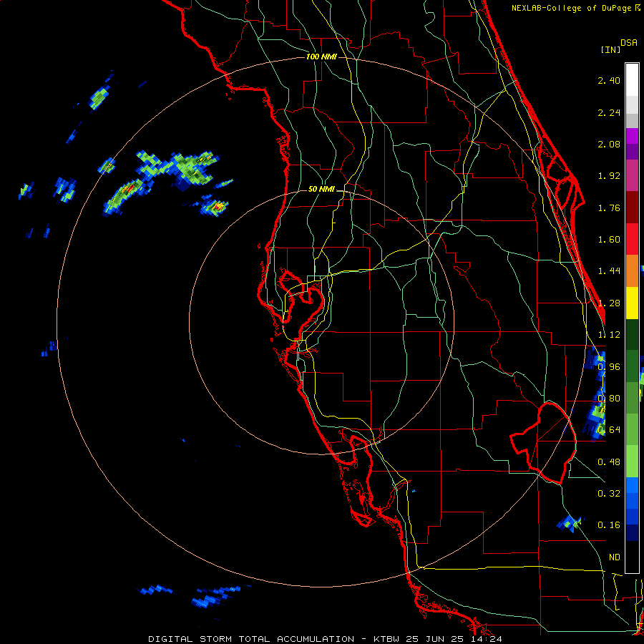Select the 2.08 legend value

(609, 144)
